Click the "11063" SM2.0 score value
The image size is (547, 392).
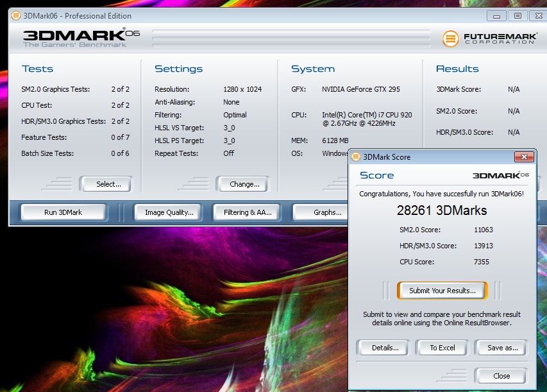(483, 230)
